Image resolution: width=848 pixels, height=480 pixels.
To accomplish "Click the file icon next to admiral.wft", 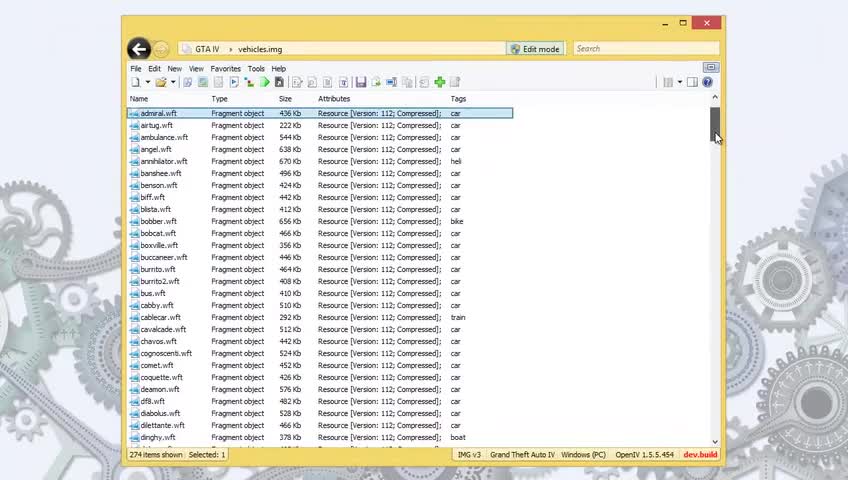I will (x=134, y=114).
